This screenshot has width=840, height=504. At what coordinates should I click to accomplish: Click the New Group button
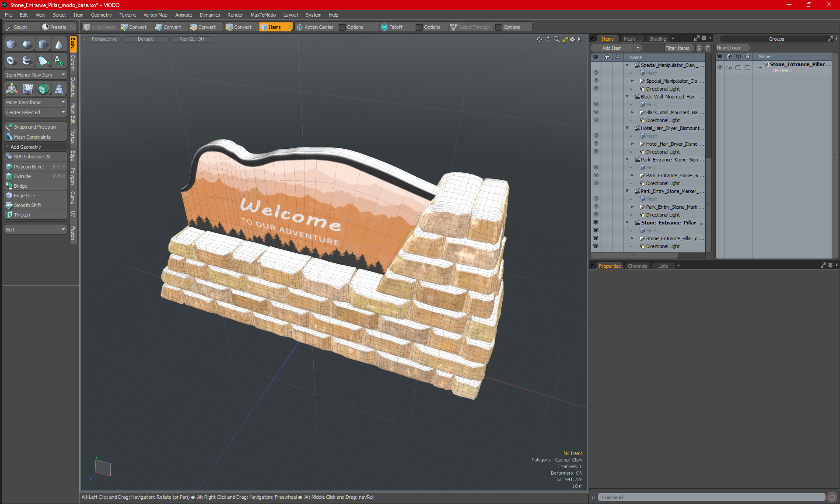[x=728, y=48]
